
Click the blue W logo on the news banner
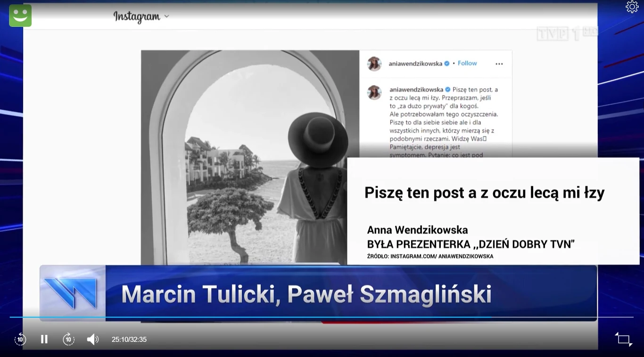pyautogui.click(x=72, y=293)
